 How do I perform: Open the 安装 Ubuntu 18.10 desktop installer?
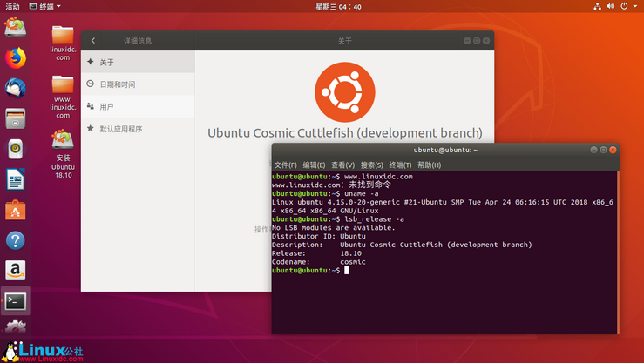(x=63, y=154)
